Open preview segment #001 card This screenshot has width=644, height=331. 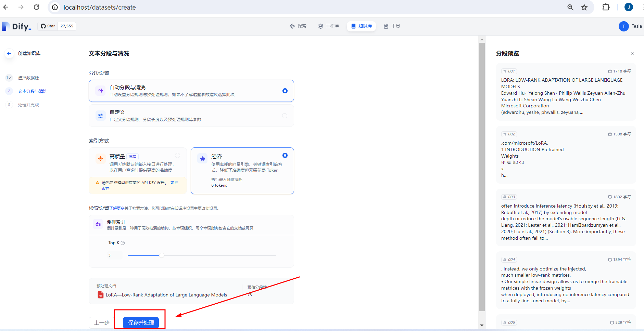566,92
